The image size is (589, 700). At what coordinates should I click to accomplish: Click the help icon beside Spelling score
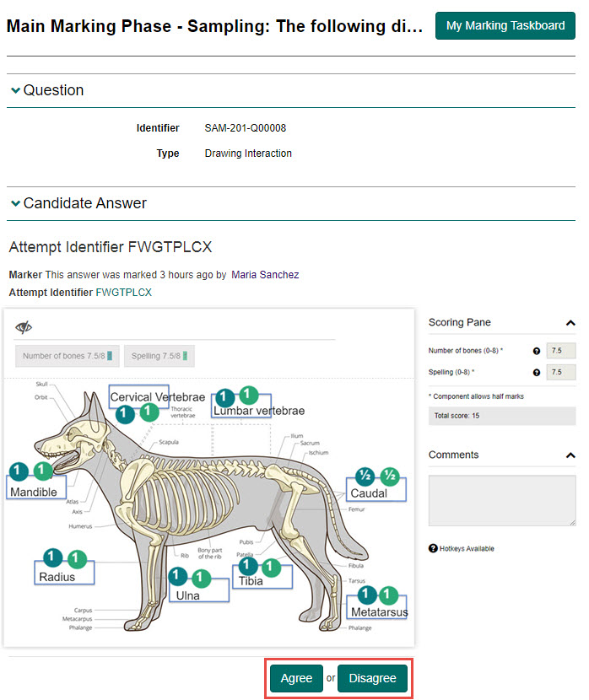536,372
